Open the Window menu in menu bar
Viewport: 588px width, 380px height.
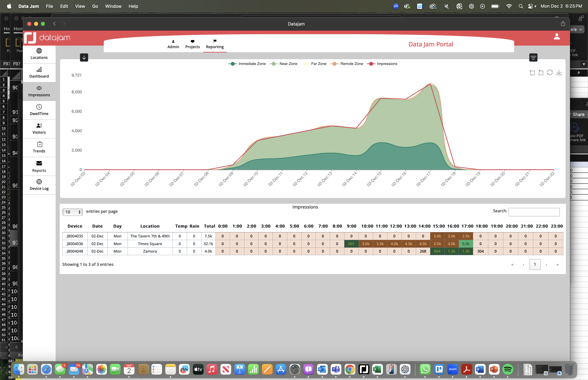(x=113, y=6)
